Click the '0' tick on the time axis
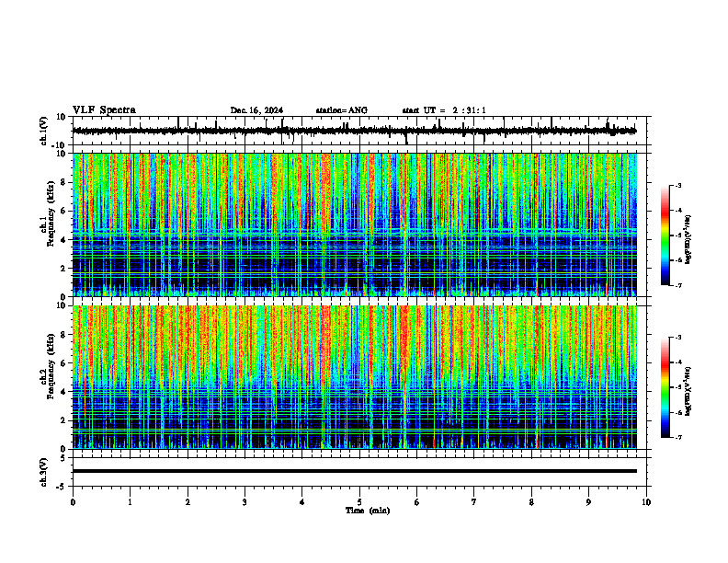Viewport: 728px width, 563px height. point(73,502)
